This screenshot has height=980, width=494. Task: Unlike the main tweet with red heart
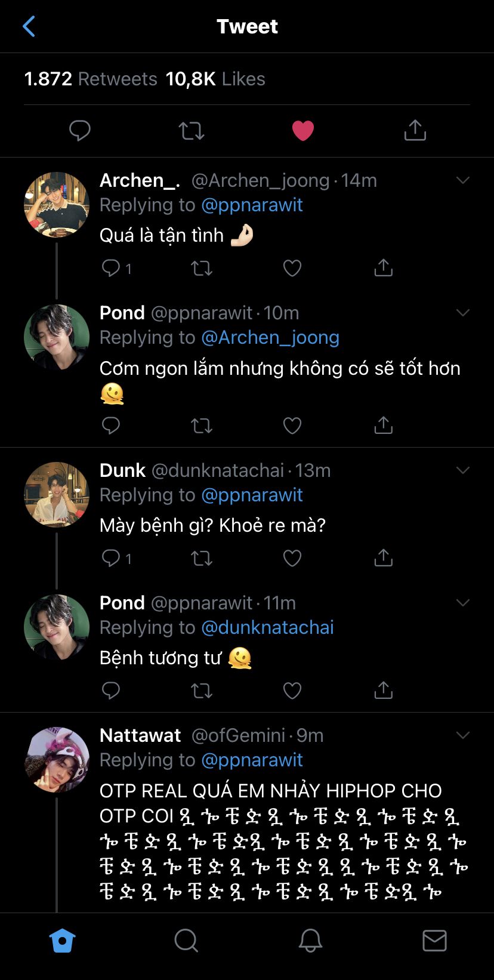coord(302,130)
